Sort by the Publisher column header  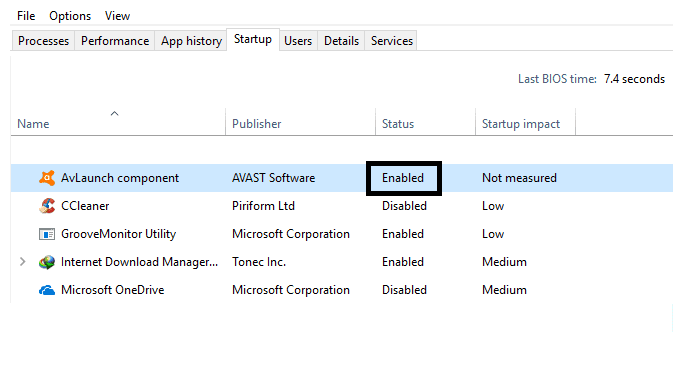tap(256, 124)
